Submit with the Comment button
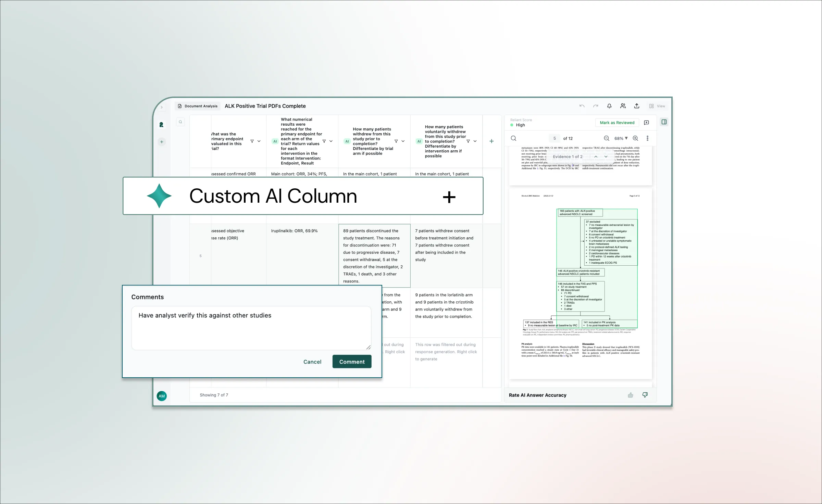The height and width of the screenshot is (504, 822). click(352, 362)
